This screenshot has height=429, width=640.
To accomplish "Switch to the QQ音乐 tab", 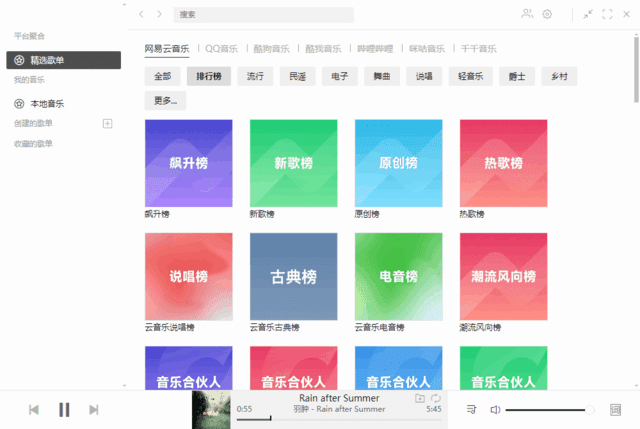I will coord(221,49).
